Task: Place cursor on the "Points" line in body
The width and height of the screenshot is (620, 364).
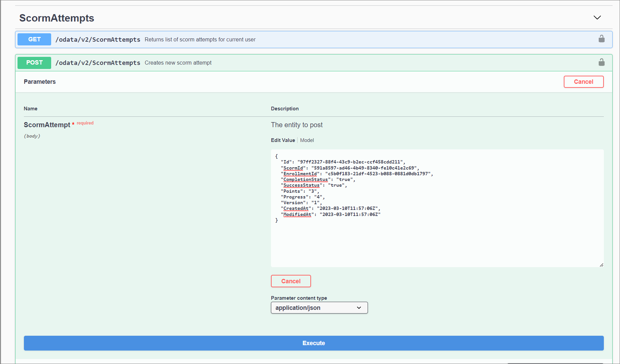Action: (x=300, y=191)
